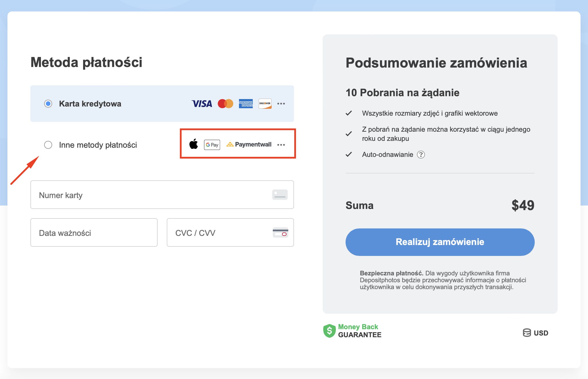The image size is (588, 379).
Task: Click the USD currency icon
Action: coord(527,333)
